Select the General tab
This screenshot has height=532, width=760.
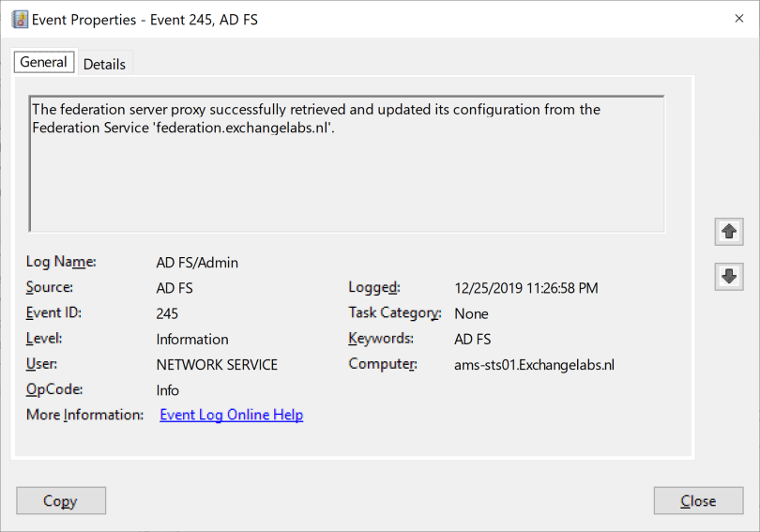coord(43,62)
